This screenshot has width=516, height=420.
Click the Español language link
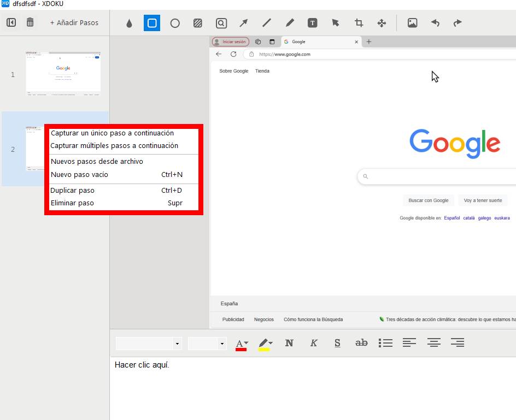click(x=452, y=218)
